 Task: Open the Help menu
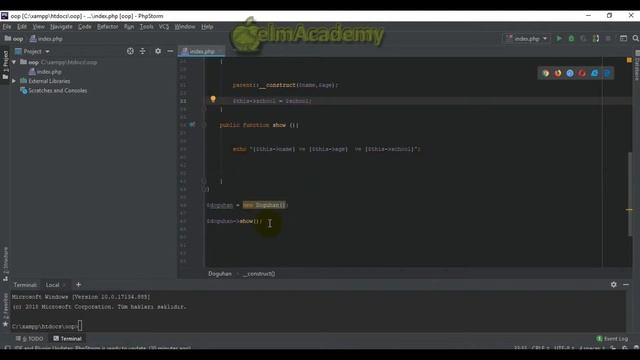[207, 27]
